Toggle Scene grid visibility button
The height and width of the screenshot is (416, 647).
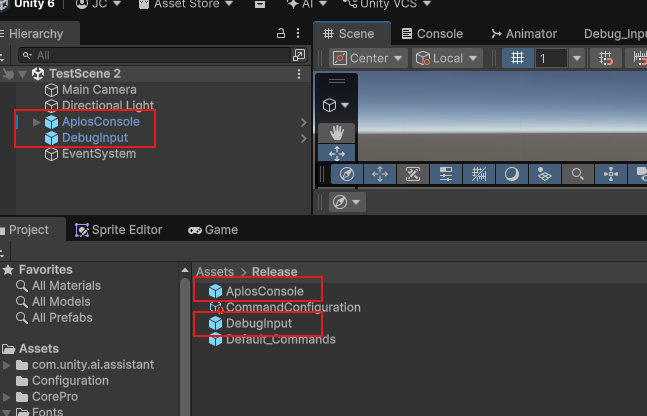(517, 58)
